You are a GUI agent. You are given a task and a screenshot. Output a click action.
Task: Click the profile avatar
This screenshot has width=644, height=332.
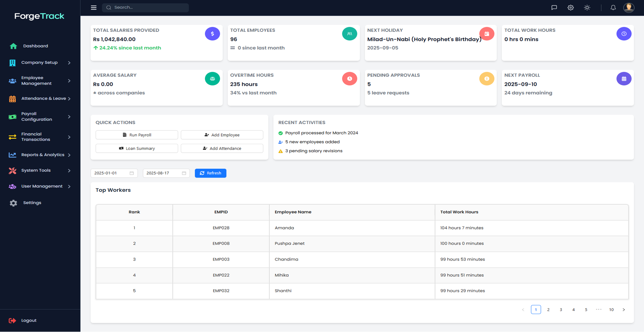tap(629, 7)
